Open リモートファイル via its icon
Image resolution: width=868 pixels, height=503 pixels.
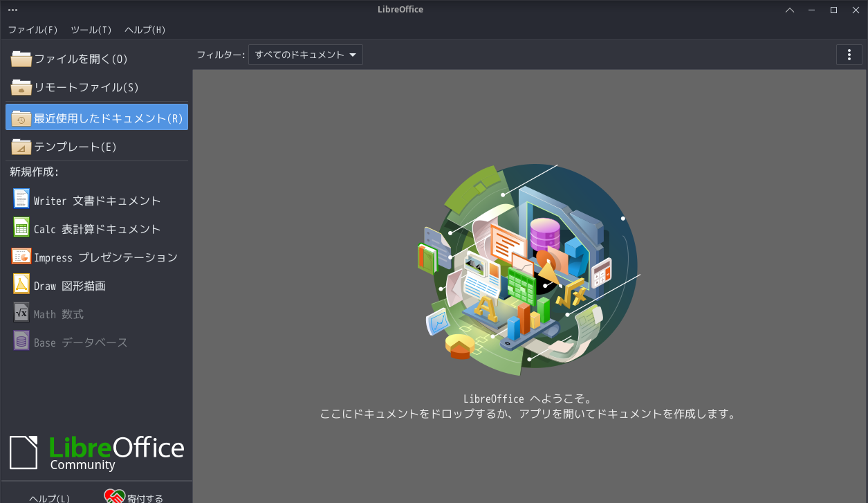(x=21, y=87)
